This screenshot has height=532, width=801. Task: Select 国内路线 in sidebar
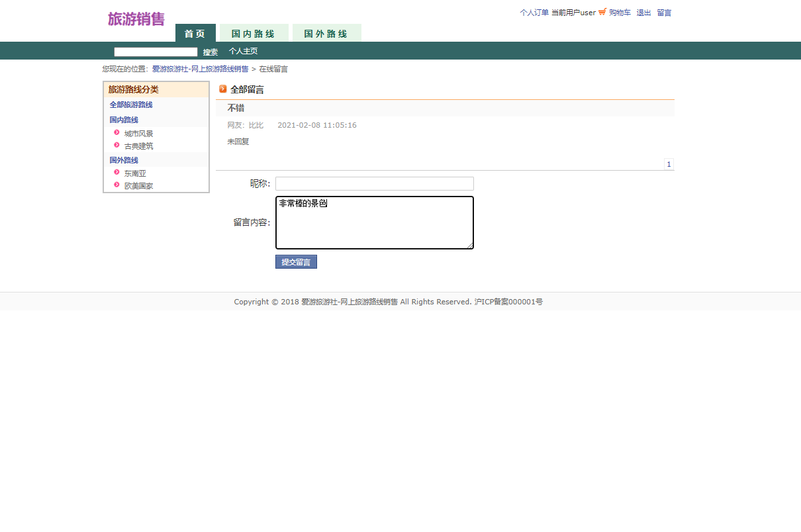[124, 120]
